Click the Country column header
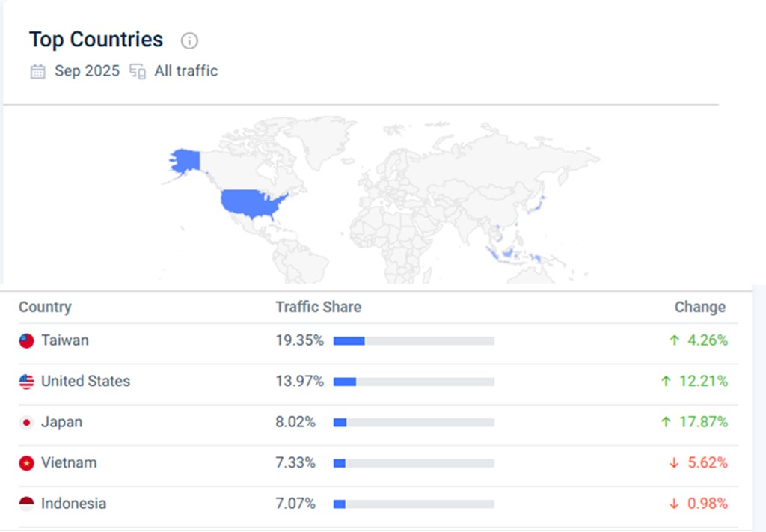The image size is (766, 532). (x=45, y=307)
